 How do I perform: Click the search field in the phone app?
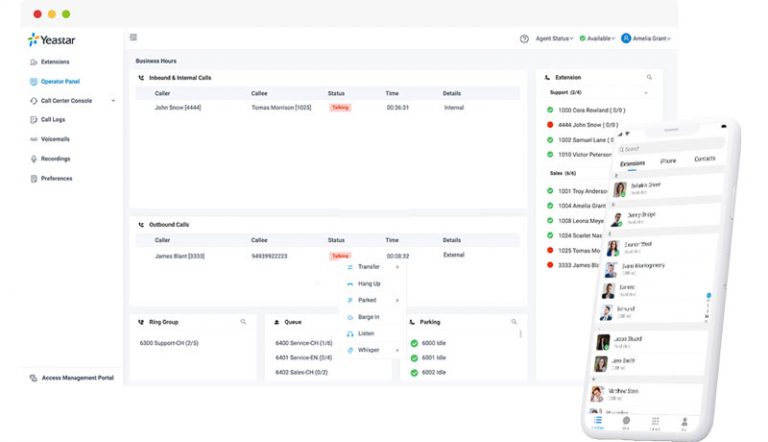point(660,147)
